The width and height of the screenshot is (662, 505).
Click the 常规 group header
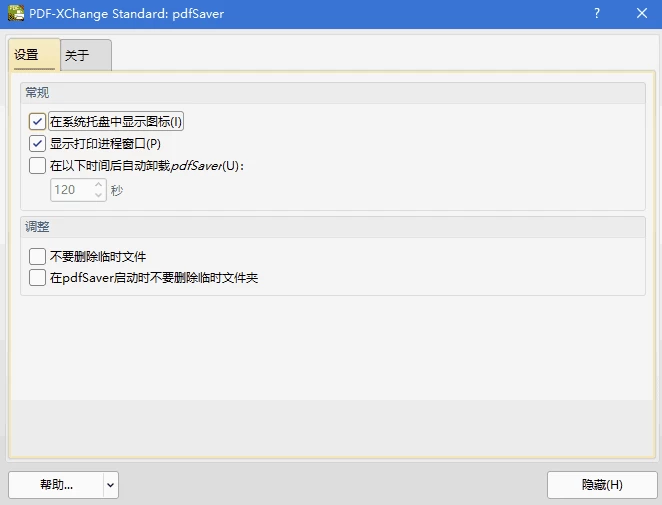coord(37,92)
